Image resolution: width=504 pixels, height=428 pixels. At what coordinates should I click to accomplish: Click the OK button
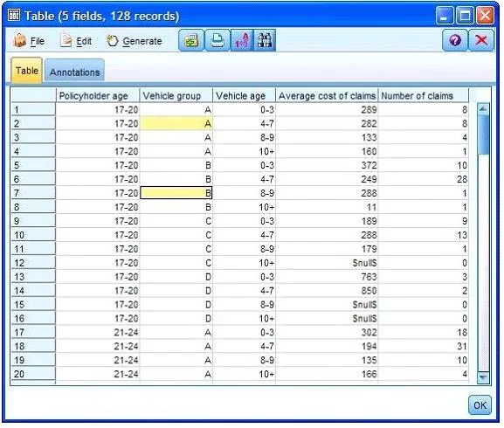480,405
